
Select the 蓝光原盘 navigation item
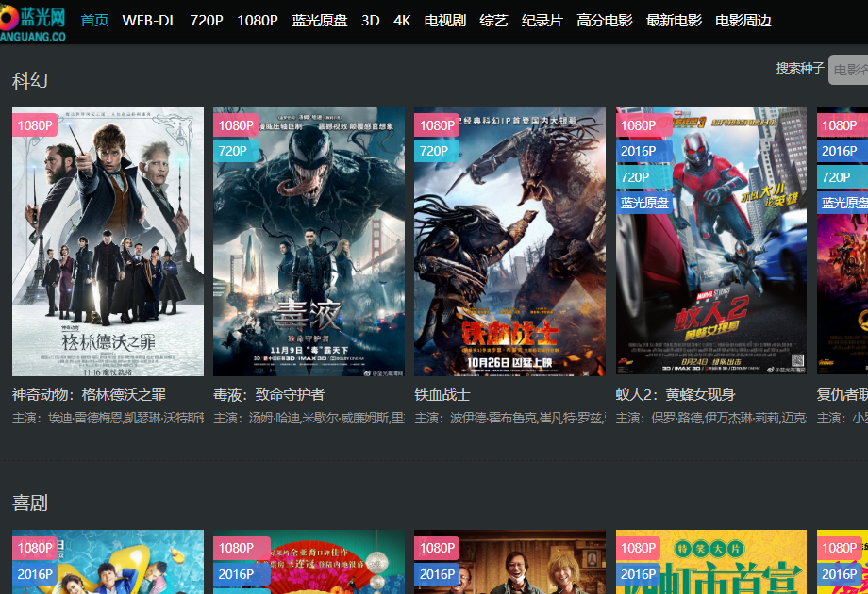pyautogui.click(x=320, y=21)
